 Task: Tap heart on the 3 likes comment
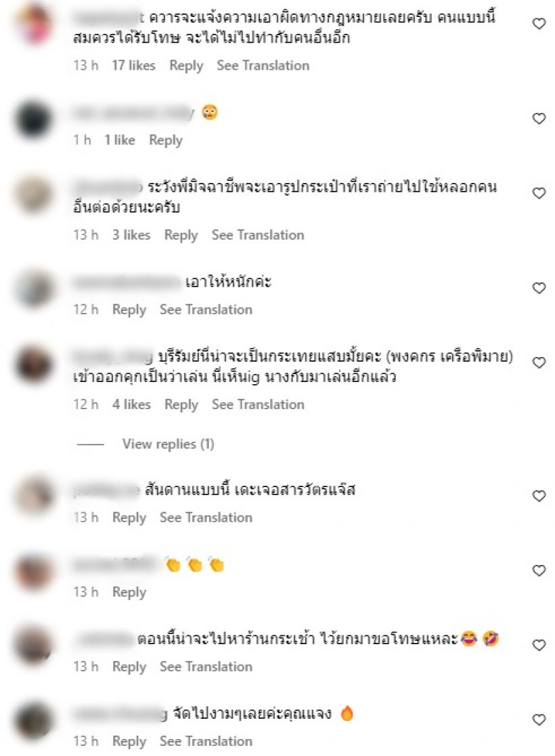pos(539,193)
